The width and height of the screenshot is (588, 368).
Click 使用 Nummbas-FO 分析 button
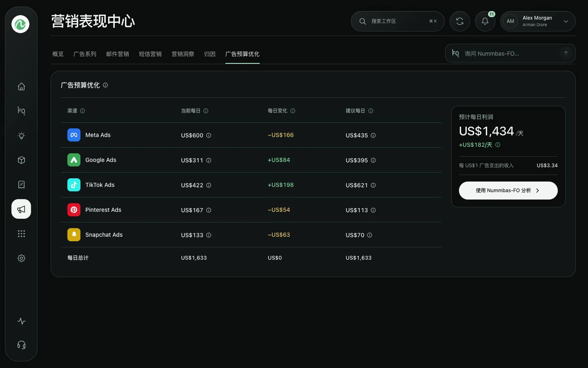(508, 191)
